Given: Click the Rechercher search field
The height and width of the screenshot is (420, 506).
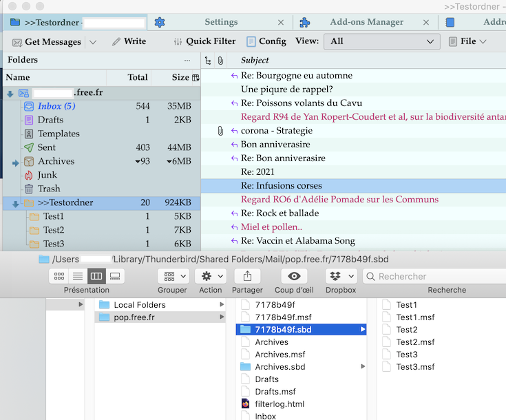Looking at the screenshot, I should (434, 276).
